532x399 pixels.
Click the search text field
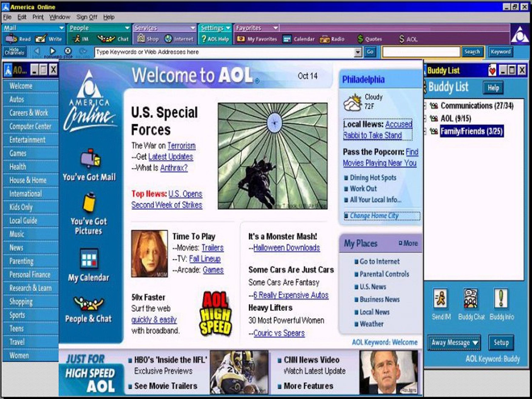(x=421, y=52)
